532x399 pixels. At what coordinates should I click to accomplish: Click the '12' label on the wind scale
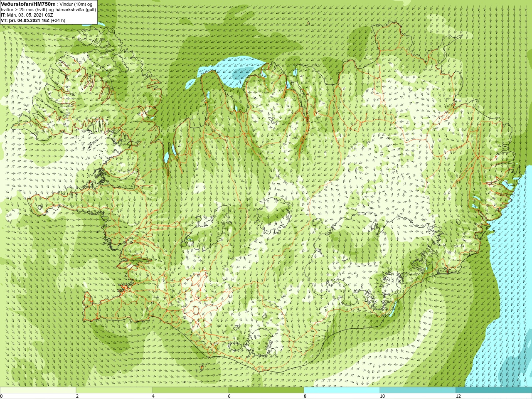pyautogui.click(x=458, y=396)
